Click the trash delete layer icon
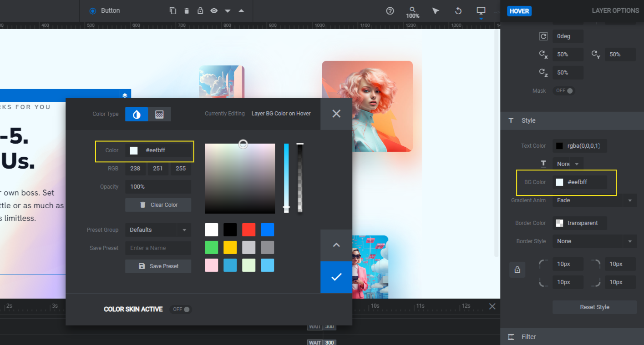Image resolution: width=644 pixels, height=345 pixels. point(187,10)
